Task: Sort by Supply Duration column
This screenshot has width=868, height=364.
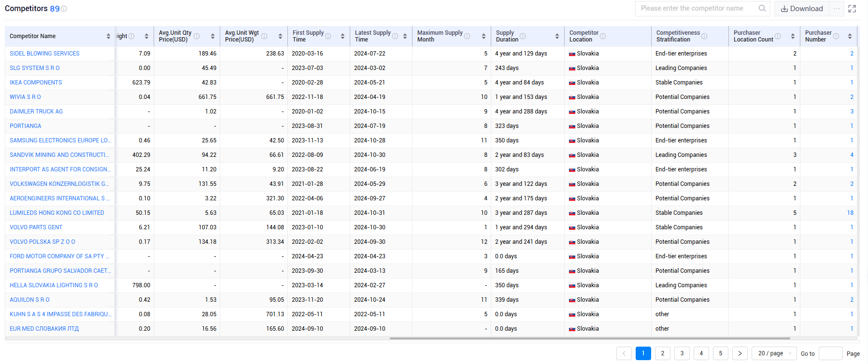Action: pyautogui.click(x=557, y=36)
